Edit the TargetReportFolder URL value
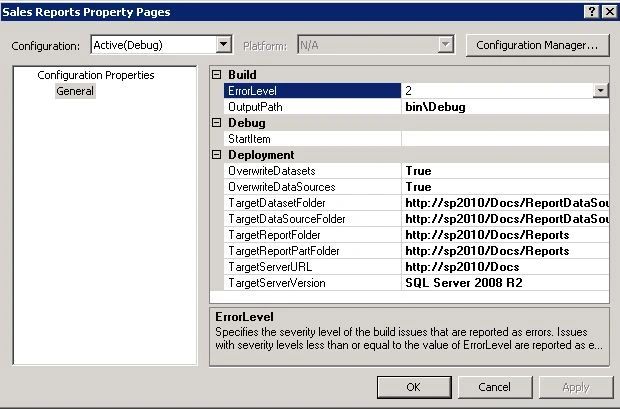620x409 pixels. pyautogui.click(x=505, y=235)
